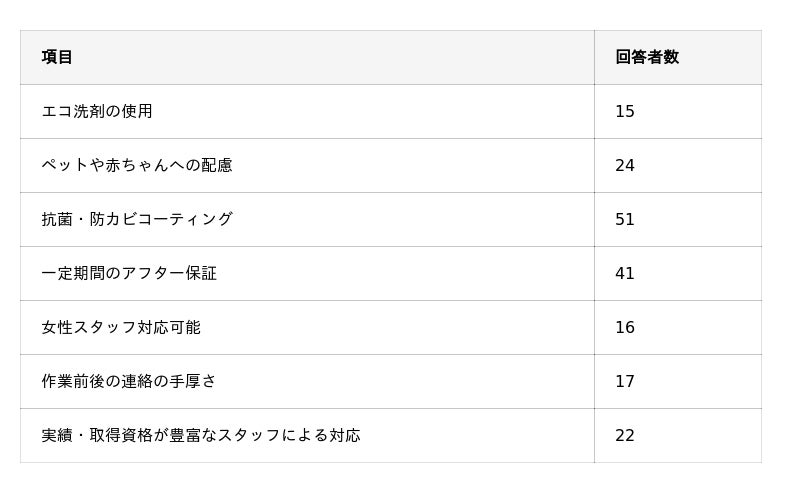Image resolution: width=800 pixels, height=493 pixels.
Task: Select the 実績・取得資格が豊富なスタッフによる対応 cell
Action: click(x=201, y=435)
